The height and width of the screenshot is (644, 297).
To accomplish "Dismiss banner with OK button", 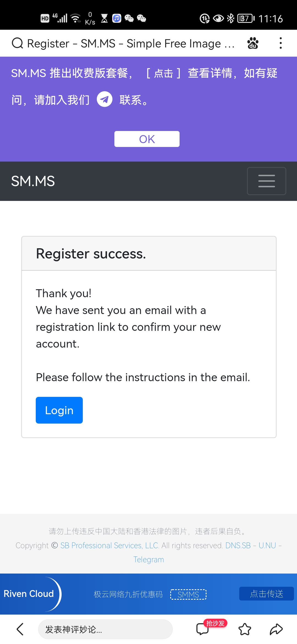I will (147, 139).
